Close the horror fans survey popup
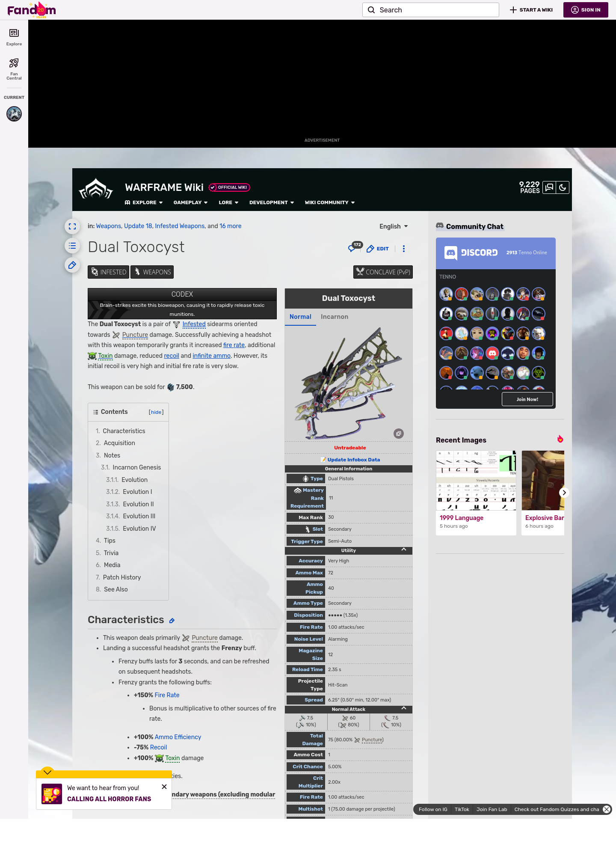The width and height of the screenshot is (616, 856). [164, 787]
